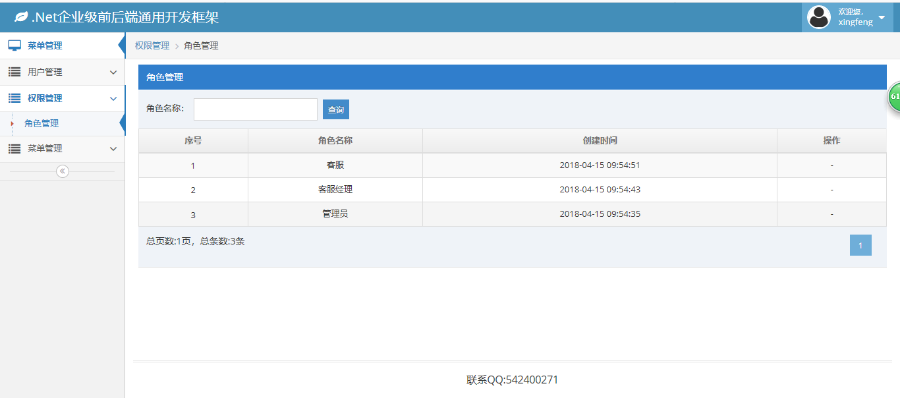Click the user avatar icon
This screenshot has width=900, height=398.
819,17
